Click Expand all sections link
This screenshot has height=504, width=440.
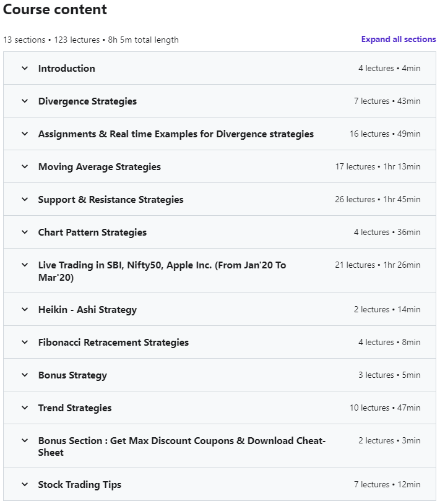point(399,39)
